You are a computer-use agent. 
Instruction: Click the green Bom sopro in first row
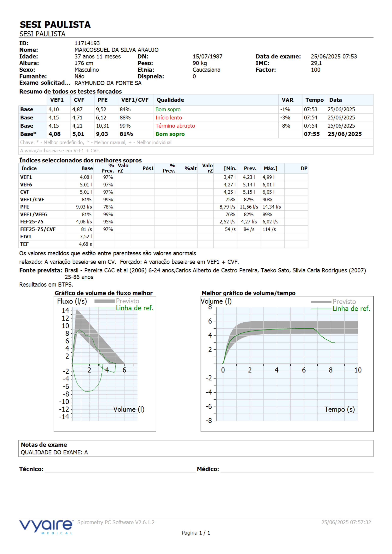tap(168, 109)
